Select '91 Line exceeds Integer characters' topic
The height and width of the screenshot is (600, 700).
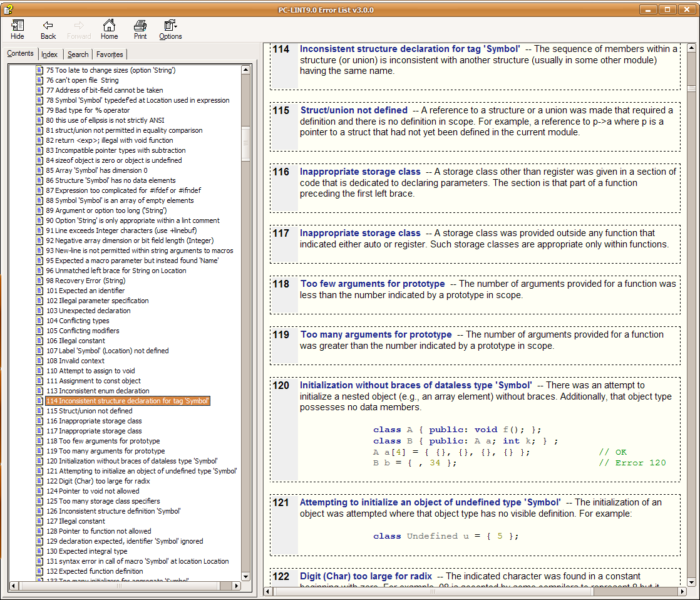click(121, 230)
